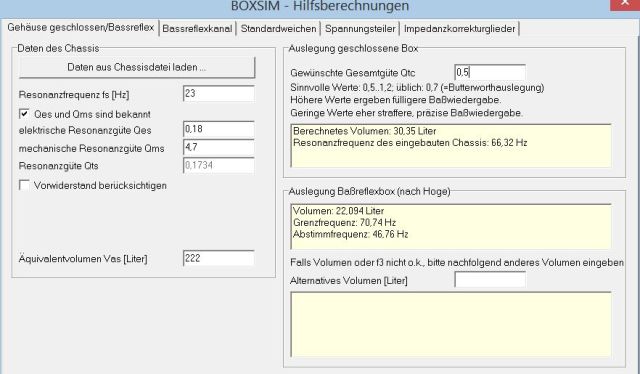Switch to the Bassreflexkanal tab

(197, 29)
